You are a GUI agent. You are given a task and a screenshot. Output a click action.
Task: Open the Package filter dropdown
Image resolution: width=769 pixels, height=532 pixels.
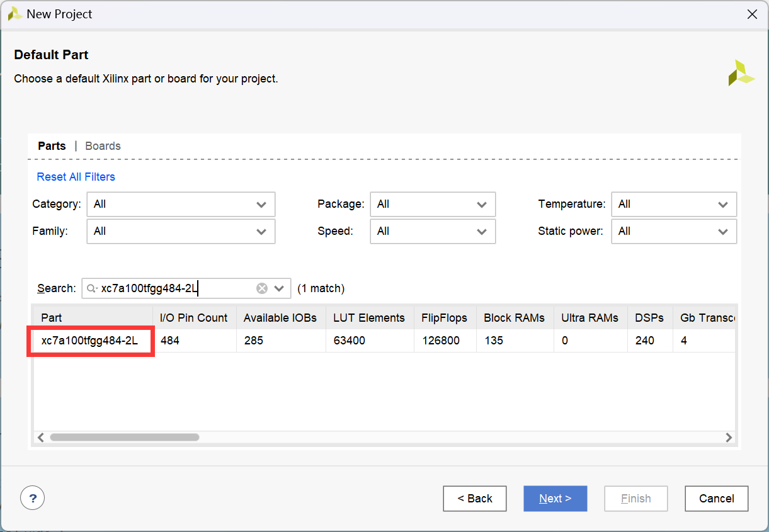(x=433, y=204)
